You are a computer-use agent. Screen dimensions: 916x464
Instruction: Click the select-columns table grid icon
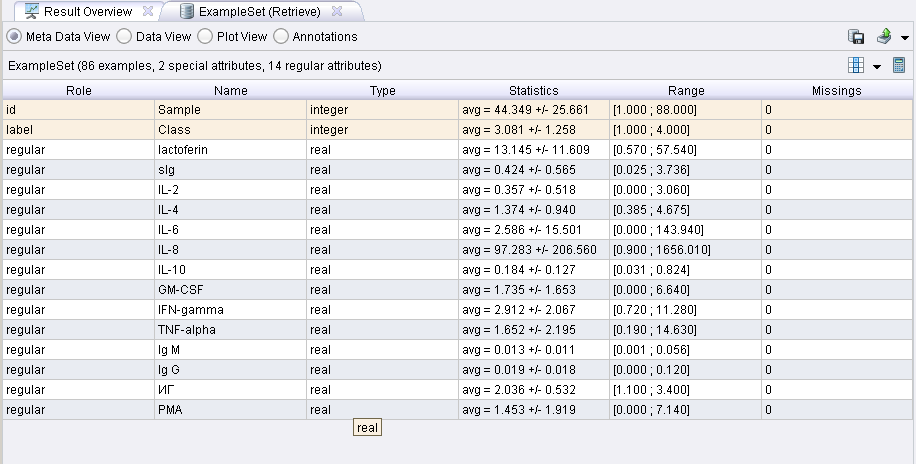tap(856, 65)
